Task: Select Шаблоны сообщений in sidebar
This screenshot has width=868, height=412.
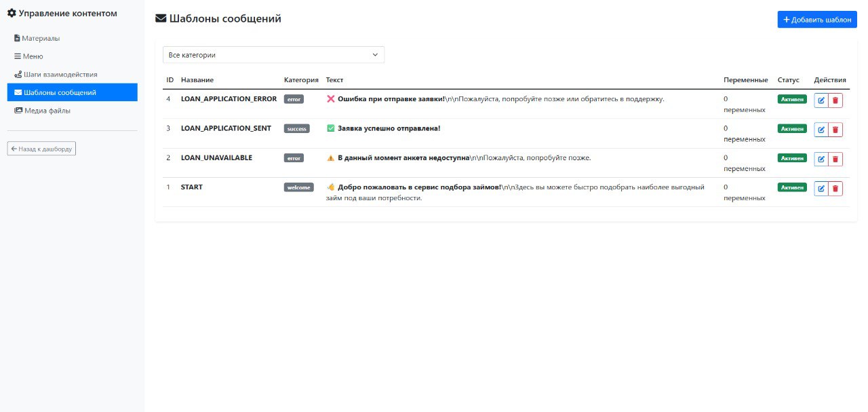Action: point(72,92)
